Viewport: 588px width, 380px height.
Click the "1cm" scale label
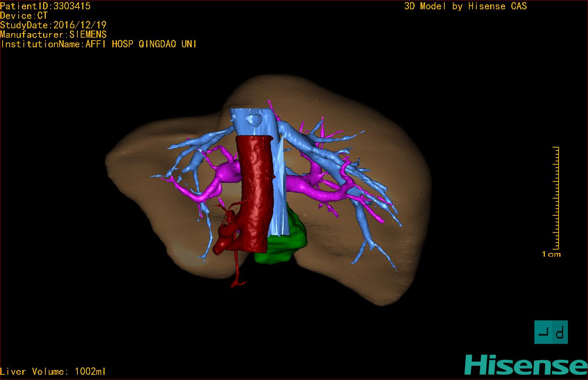[551, 254]
